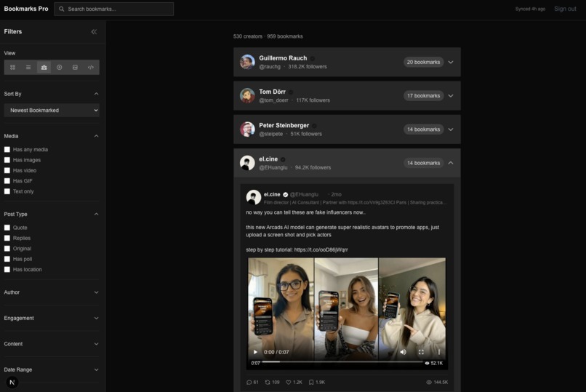Play the video in el.cine's post
Viewport: 586px width, 392px height.
tap(255, 352)
